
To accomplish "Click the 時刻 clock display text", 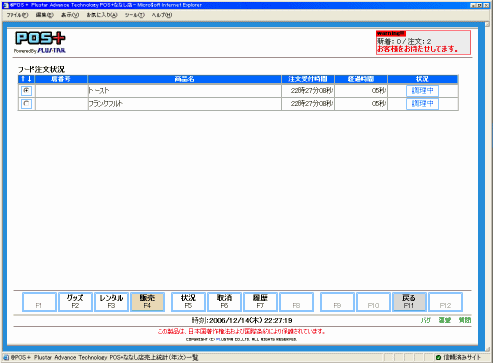I will coord(242,320).
